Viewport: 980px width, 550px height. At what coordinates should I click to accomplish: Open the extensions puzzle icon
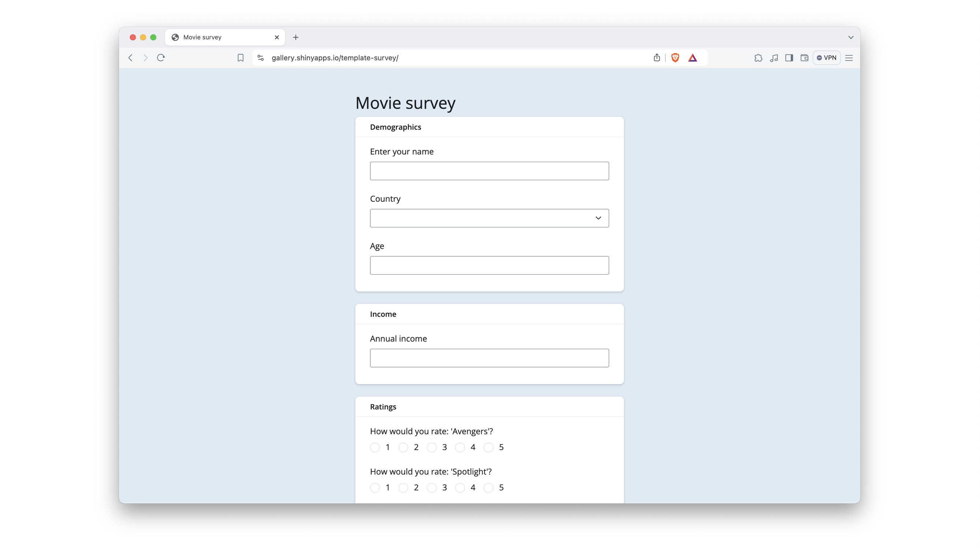coord(758,58)
